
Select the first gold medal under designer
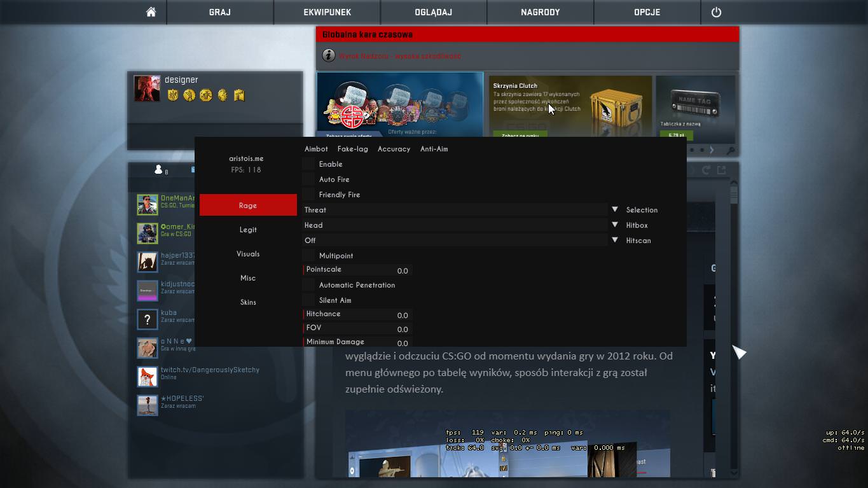point(172,95)
